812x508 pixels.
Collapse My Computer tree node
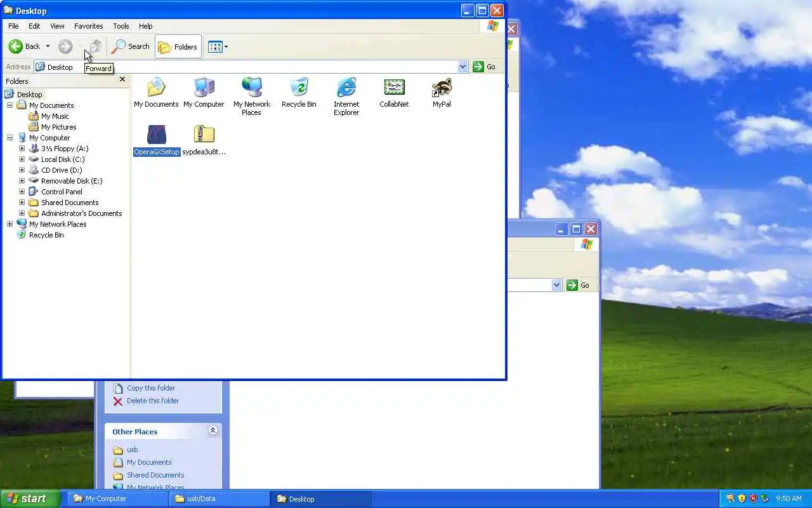coord(10,138)
